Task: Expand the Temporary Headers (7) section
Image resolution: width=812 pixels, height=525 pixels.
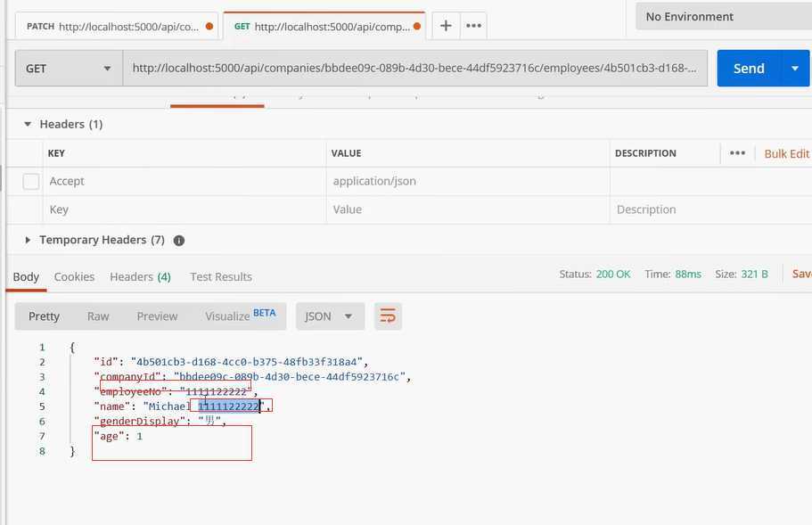Action: pos(28,241)
